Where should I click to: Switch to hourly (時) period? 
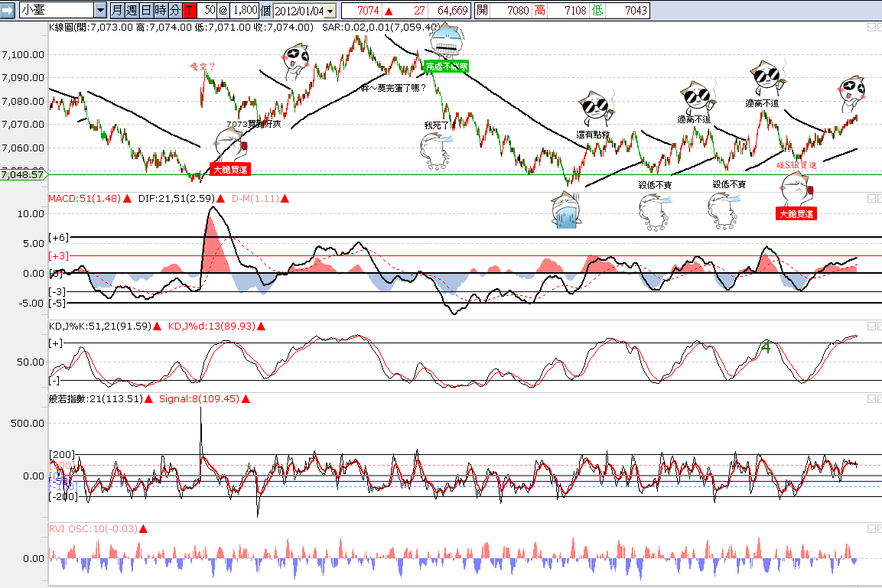(161, 10)
